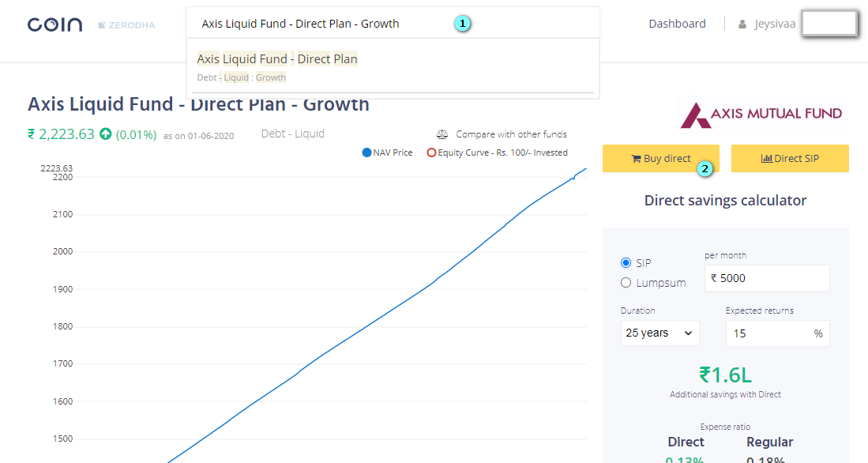Image resolution: width=868 pixels, height=463 pixels.
Task: Click the Regular expense ratio label
Action: pos(769,442)
